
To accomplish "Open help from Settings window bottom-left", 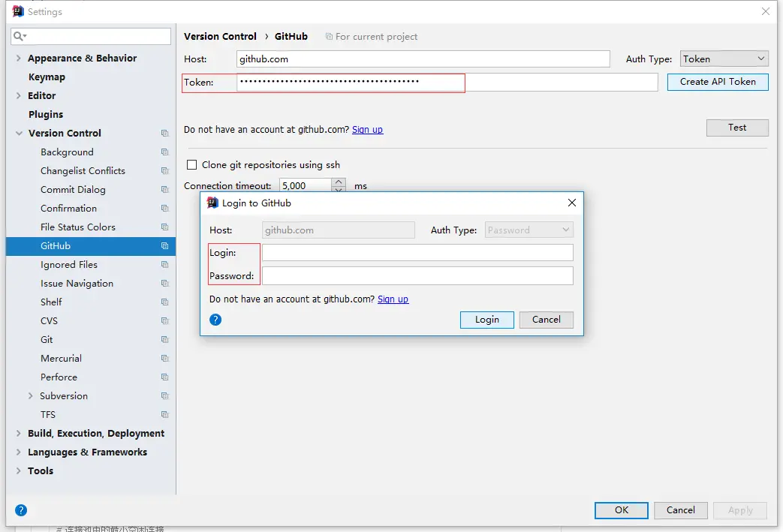I will tap(21, 510).
